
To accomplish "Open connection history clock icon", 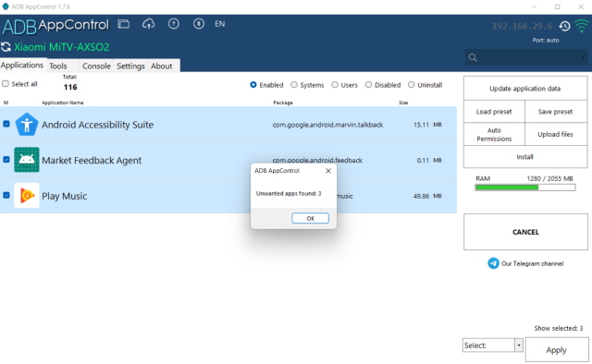I will [x=565, y=26].
